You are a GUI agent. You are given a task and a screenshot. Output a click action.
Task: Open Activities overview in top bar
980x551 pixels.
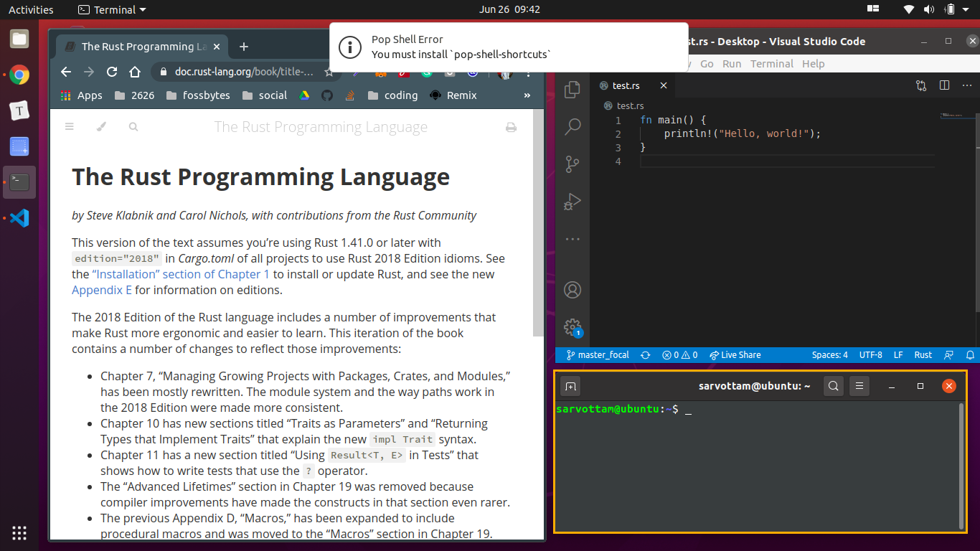click(x=31, y=9)
